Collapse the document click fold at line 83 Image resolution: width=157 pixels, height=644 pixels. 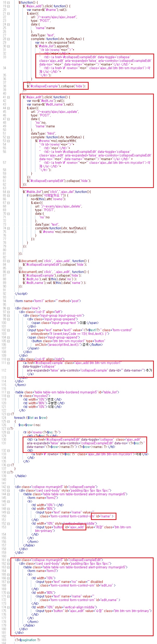tap(8, 261)
